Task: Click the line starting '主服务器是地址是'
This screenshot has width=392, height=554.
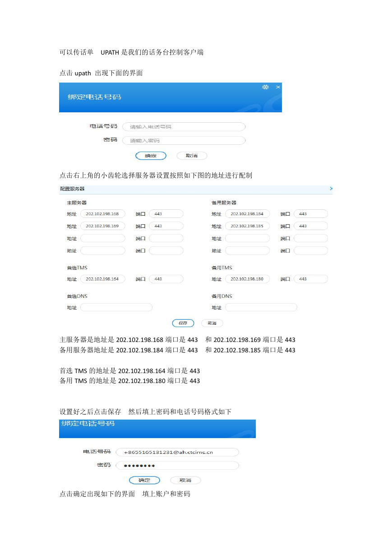Action: (x=177, y=340)
